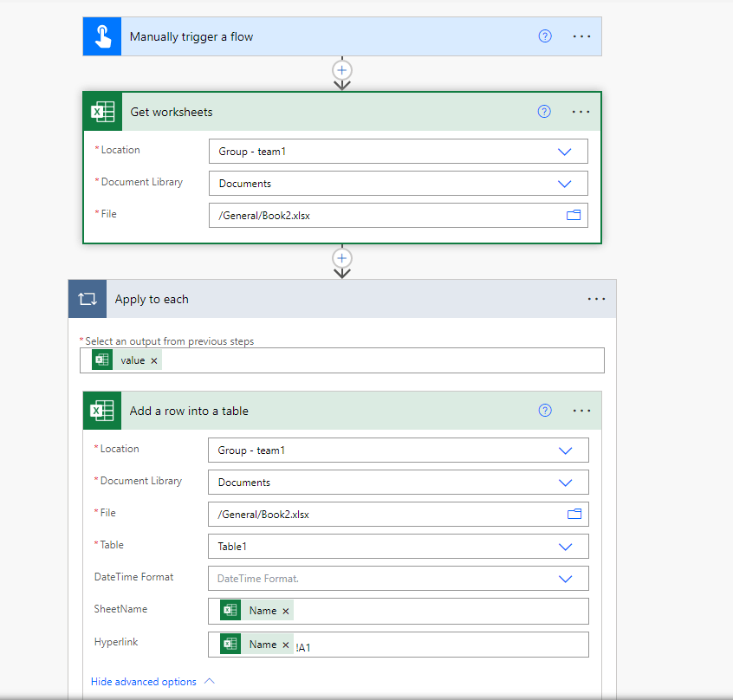733x700 pixels.
Task: Expand Location dropdown in Add a row into a table
Action: pyautogui.click(x=565, y=451)
